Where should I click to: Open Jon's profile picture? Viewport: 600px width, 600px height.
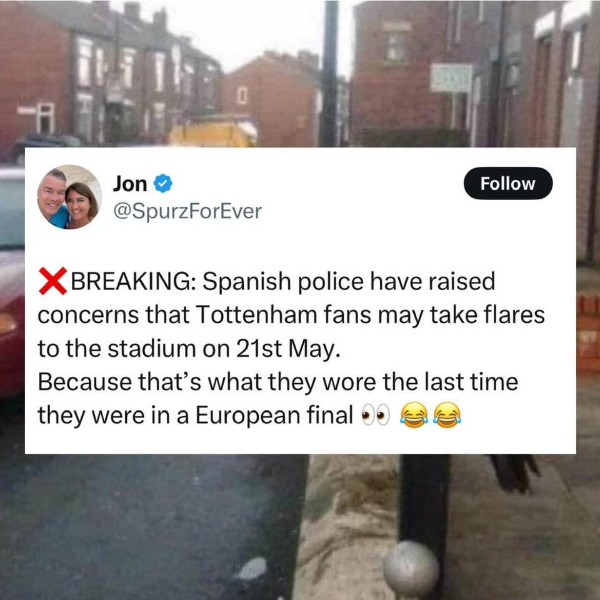[70, 197]
